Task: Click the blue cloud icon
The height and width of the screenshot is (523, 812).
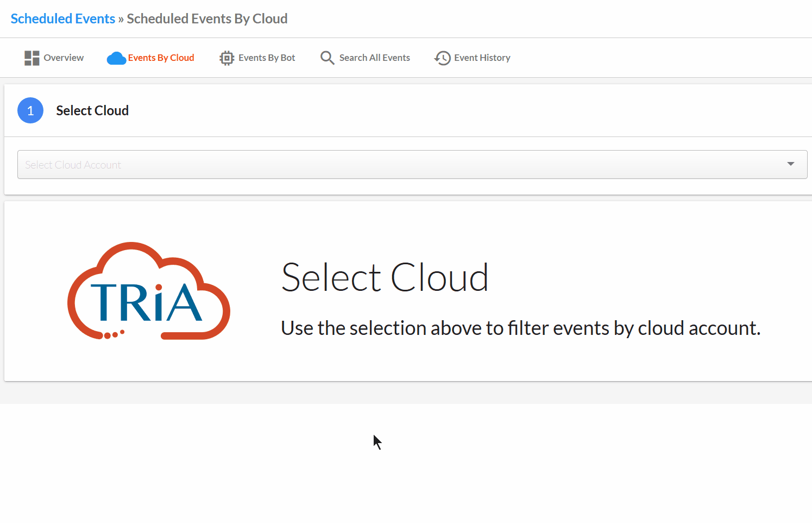Action: (x=116, y=58)
